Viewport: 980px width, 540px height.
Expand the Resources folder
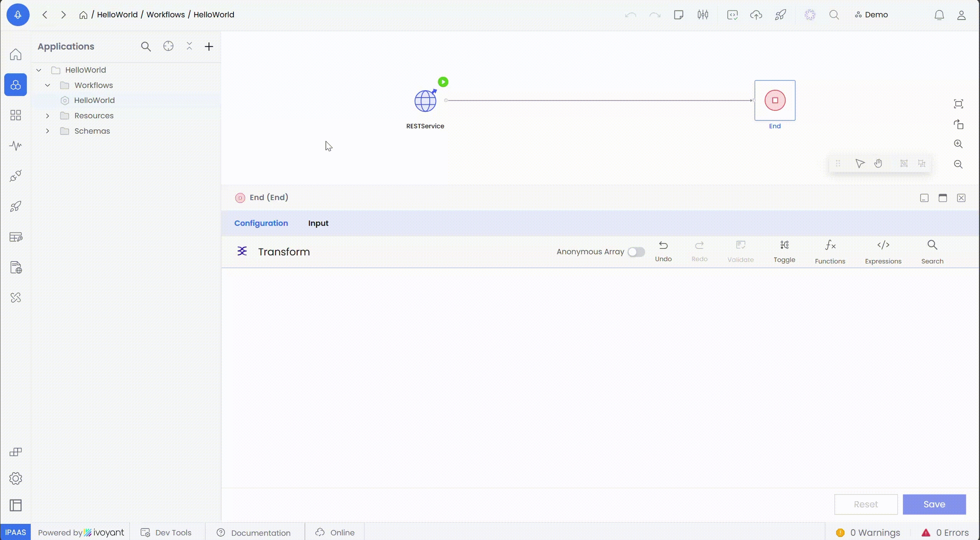pos(48,116)
